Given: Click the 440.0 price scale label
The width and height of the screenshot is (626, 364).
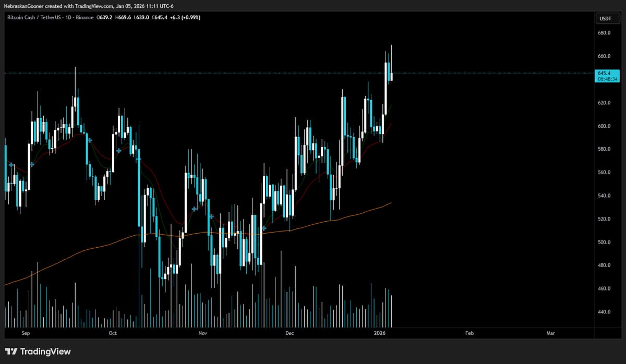Looking at the screenshot, I should tap(604, 312).
